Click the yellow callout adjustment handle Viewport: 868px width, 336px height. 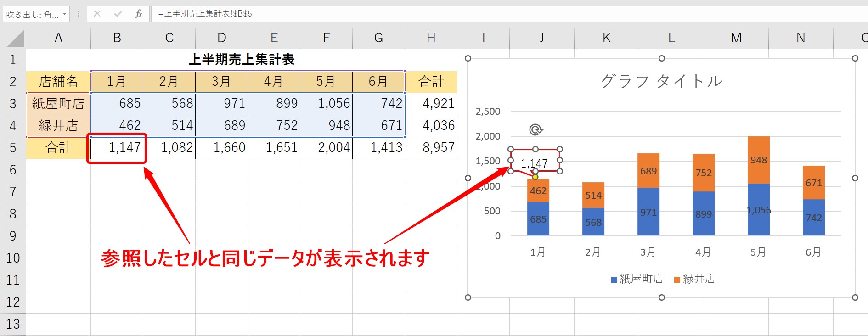tap(535, 177)
